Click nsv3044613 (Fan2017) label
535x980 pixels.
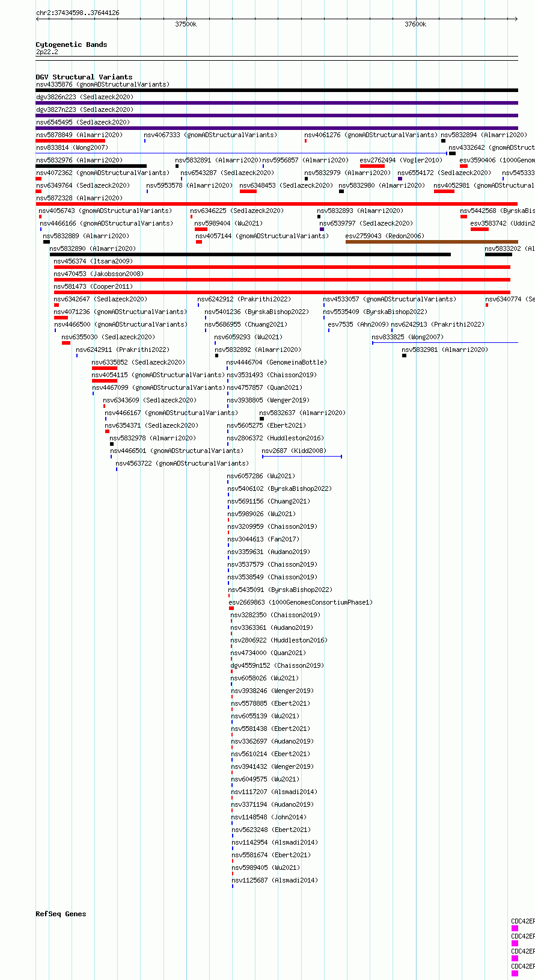[263, 539]
